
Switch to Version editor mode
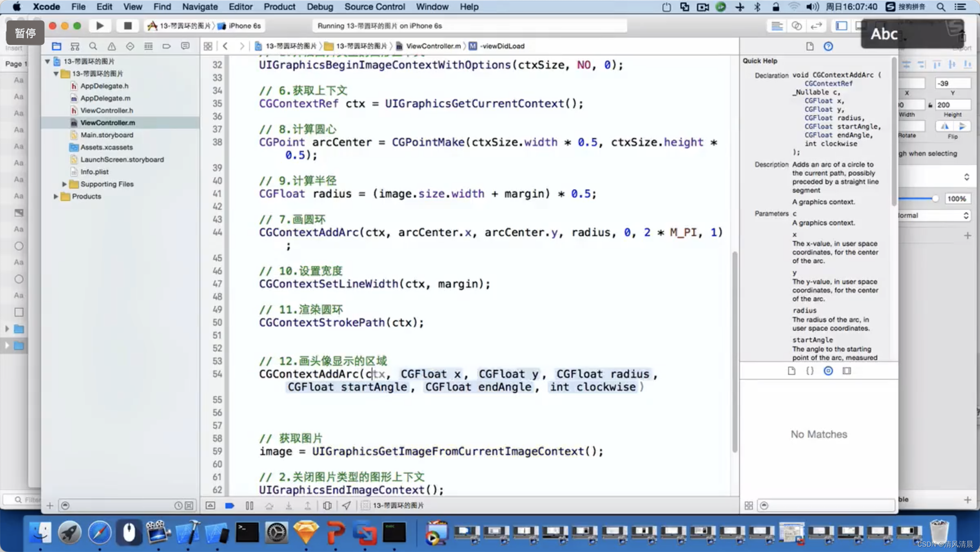coord(816,26)
